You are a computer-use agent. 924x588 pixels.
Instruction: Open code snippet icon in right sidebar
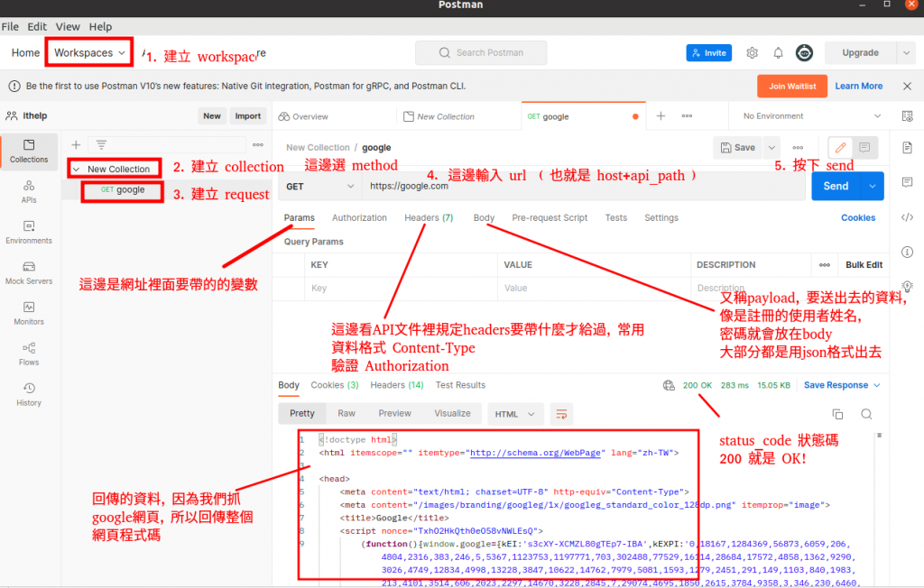click(x=908, y=217)
